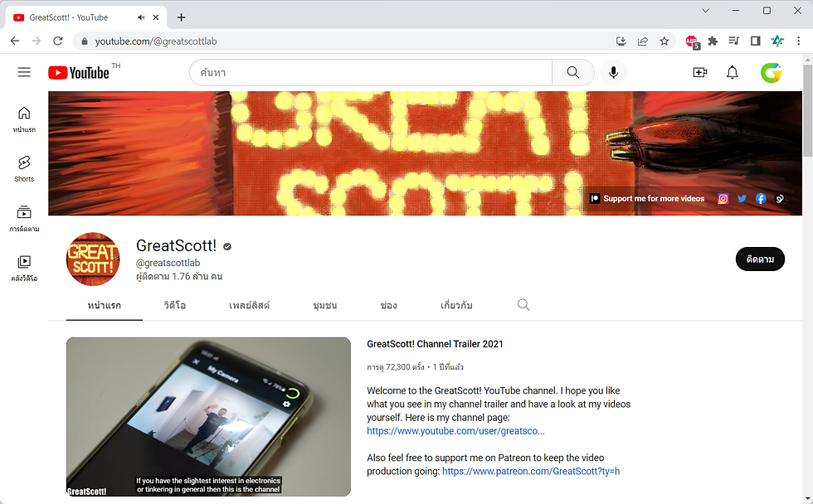Click the address bar URL
This screenshot has height=504, width=813.
(x=156, y=41)
